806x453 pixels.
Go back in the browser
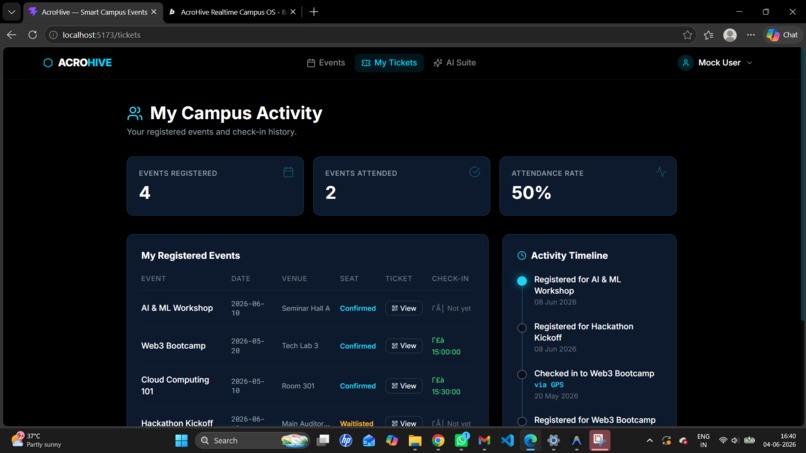coord(11,35)
